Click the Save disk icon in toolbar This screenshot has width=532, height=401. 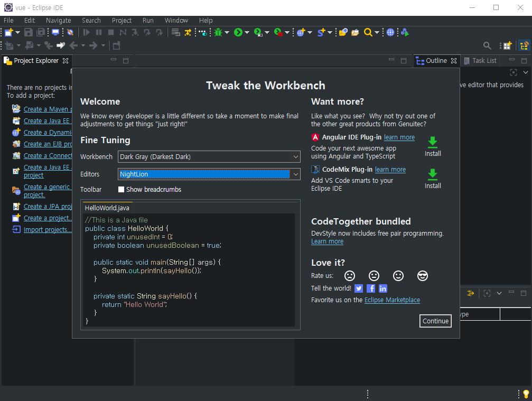pyautogui.click(x=29, y=33)
